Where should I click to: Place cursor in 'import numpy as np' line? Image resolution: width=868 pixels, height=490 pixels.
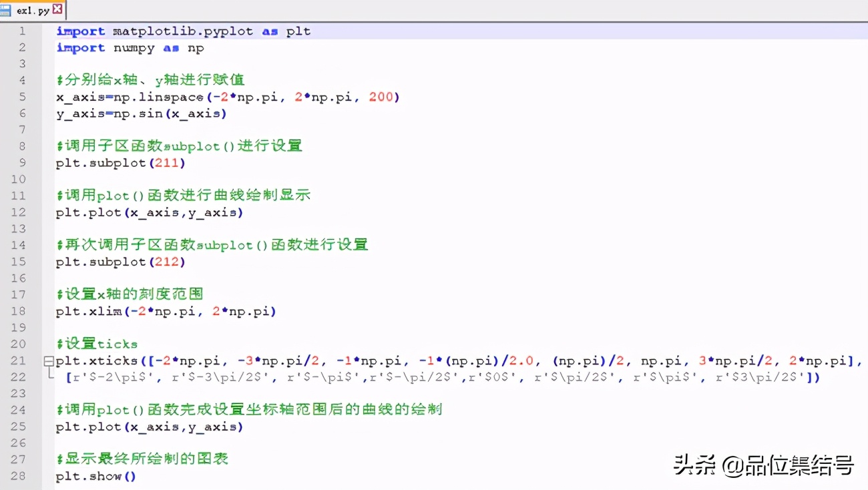[x=130, y=48]
